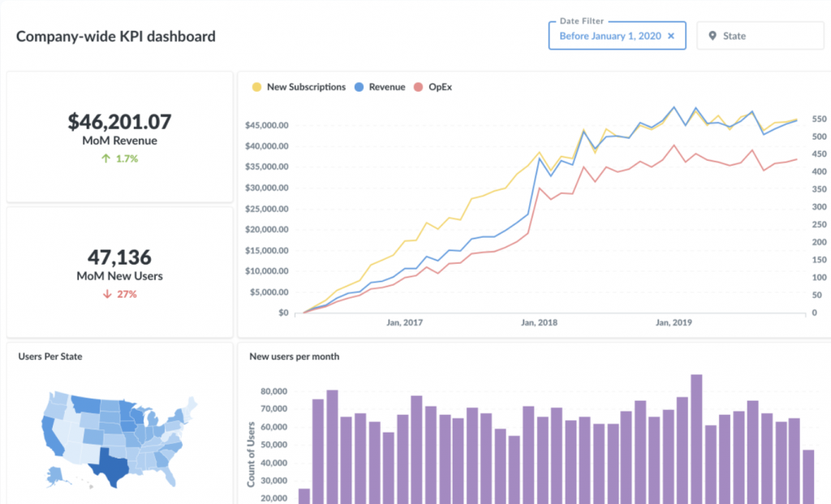Click the '50,000' bar chart axis label
The width and height of the screenshot is (831, 504).
point(274,446)
